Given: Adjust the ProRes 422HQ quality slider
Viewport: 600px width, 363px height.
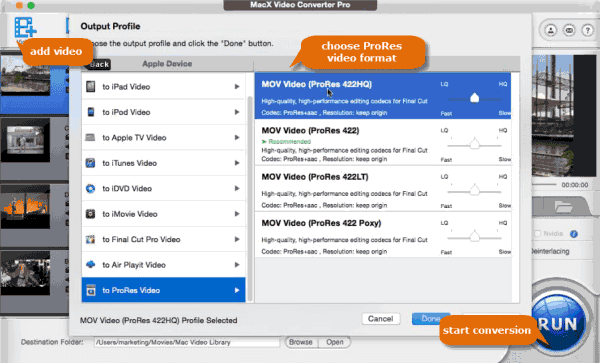Looking at the screenshot, I should 474,98.
